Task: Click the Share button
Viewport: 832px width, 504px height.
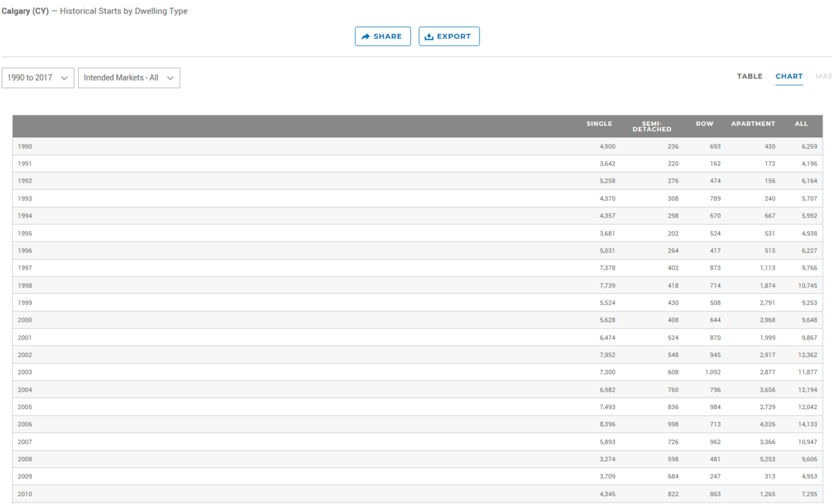Action: click(x=382, y=36)
